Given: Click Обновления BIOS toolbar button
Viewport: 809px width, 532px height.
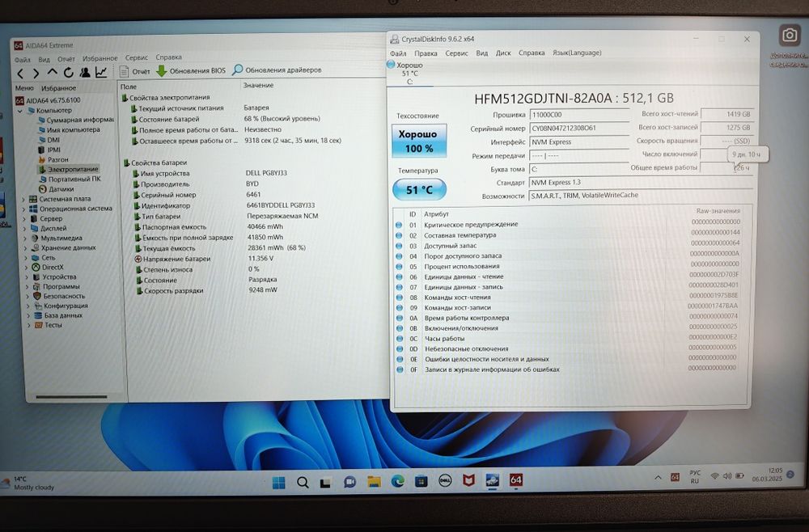Looking at the screenshot, I should point(191,70).
